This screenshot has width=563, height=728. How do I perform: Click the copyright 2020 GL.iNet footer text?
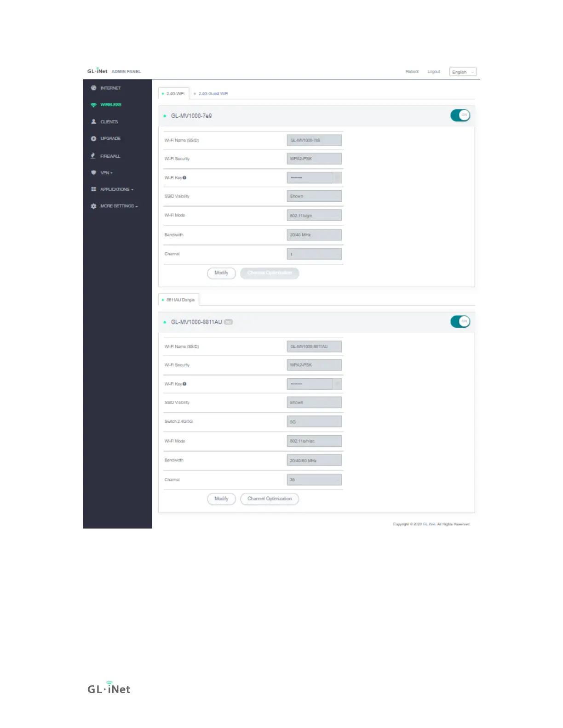(431, 524)
